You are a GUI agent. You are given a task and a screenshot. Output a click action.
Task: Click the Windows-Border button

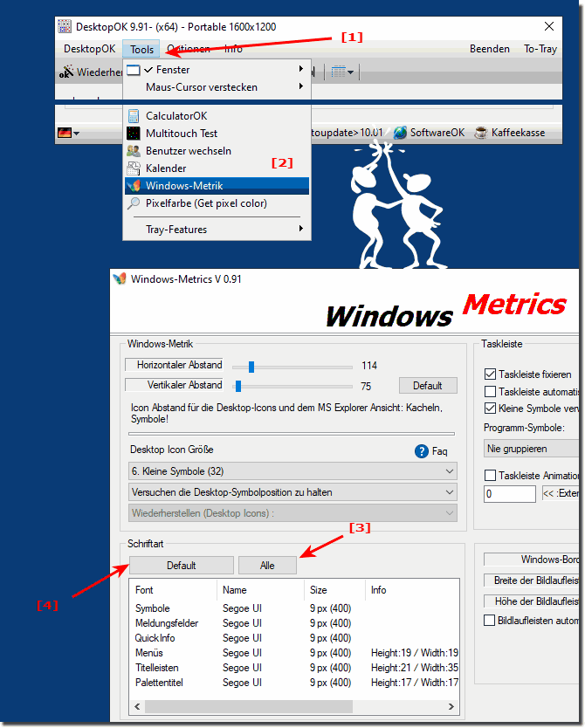coord(531,560)
